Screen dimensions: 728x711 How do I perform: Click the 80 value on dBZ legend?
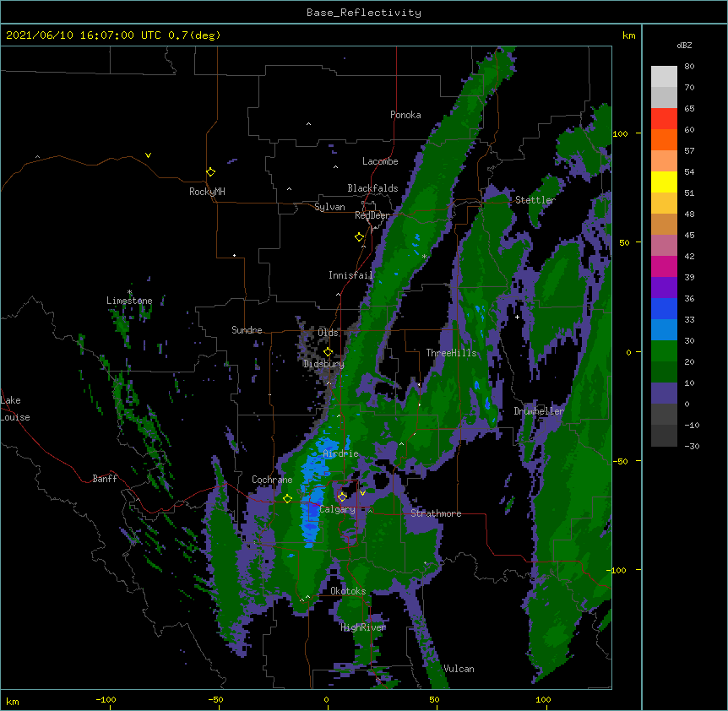point(689,67)
